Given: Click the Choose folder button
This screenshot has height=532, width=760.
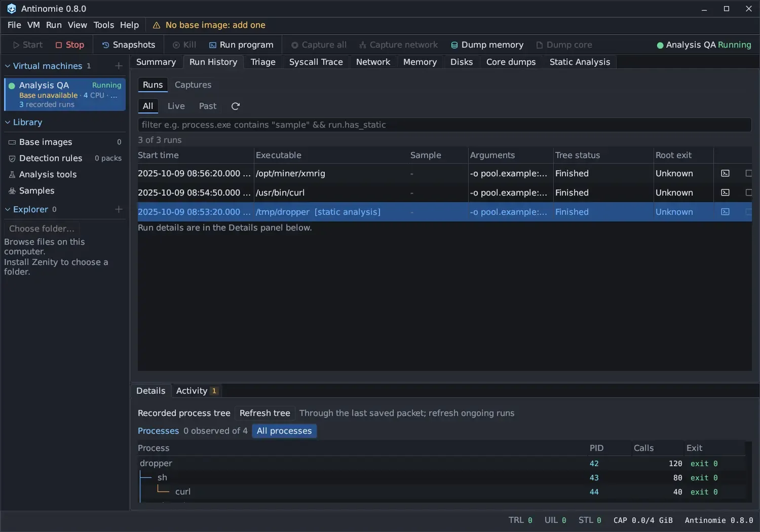Looking at the screenshot, I should point(42,229).
